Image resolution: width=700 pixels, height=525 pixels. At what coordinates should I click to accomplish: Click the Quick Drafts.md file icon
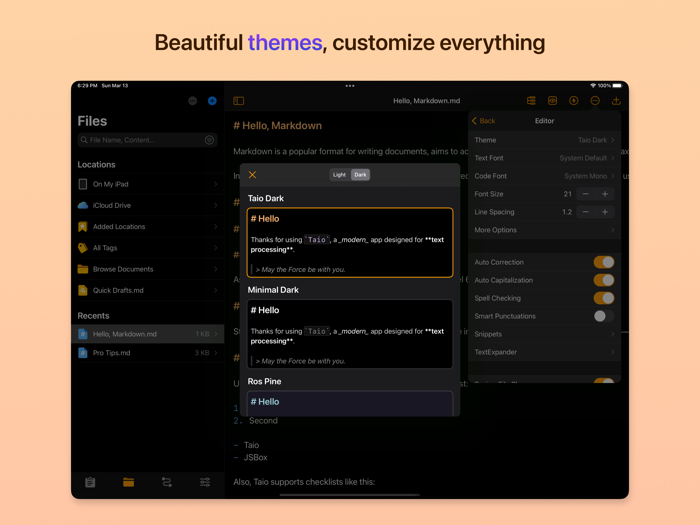coord(83,290)
